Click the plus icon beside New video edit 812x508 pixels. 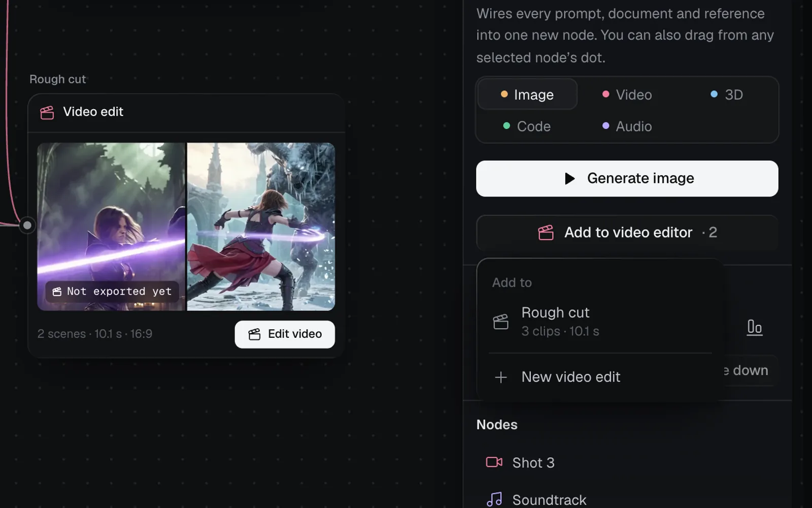coord(501,377)
